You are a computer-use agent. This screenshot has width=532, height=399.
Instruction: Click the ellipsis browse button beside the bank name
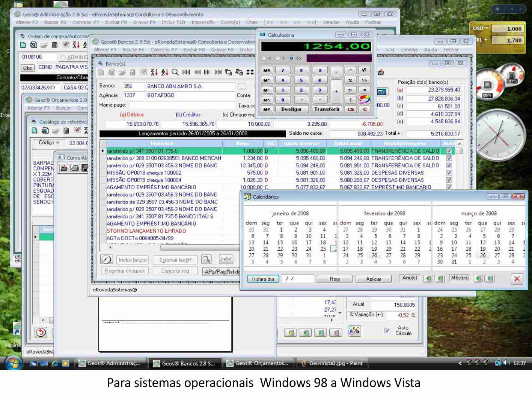242,87
